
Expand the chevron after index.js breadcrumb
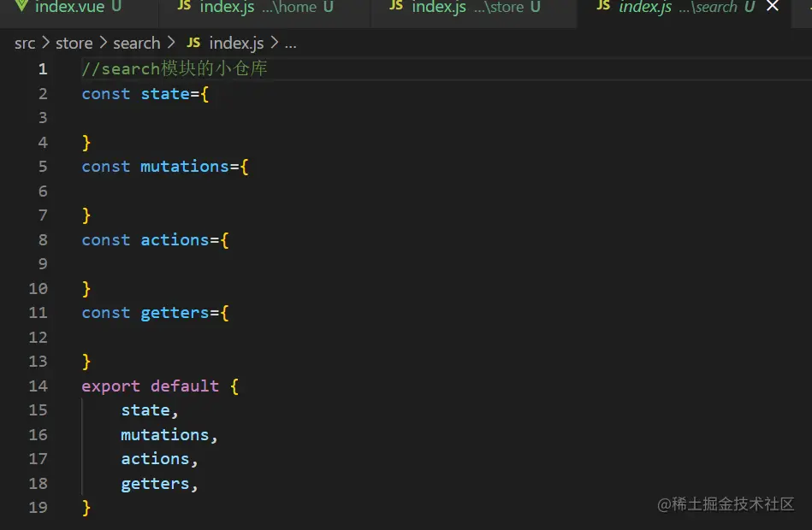[275, 43]
